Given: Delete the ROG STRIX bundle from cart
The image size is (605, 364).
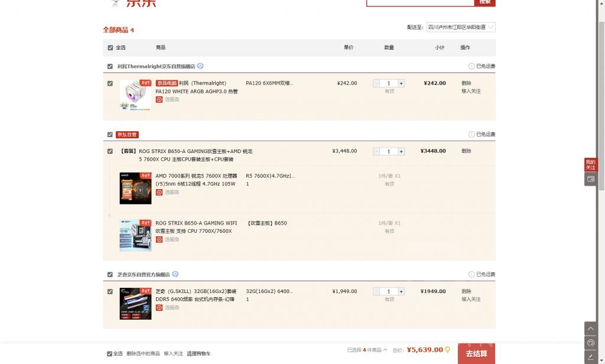Looking at the screenshot, I should [x=466, y=151].
